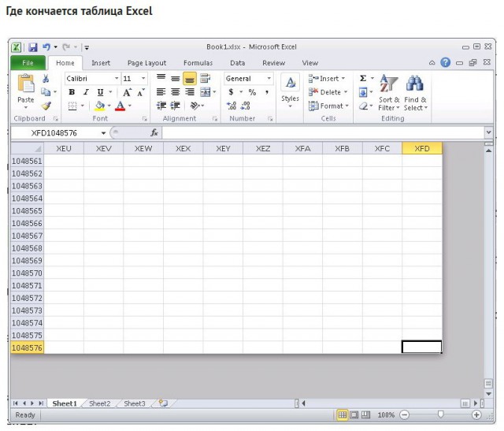The height and width of the screenshot is (431, 504).
Task: Click the Decrease Indent icon
Action: pyautogui.click(x=161, y=106)
